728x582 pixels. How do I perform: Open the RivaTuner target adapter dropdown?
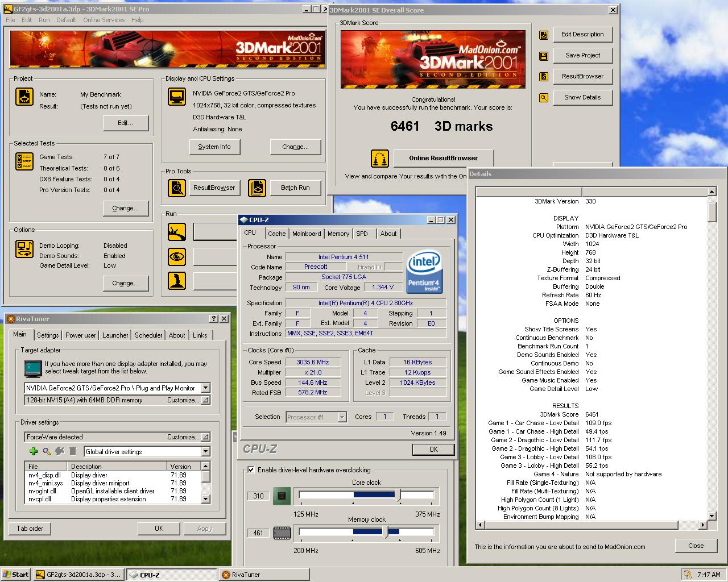click(x=205, y=388)
